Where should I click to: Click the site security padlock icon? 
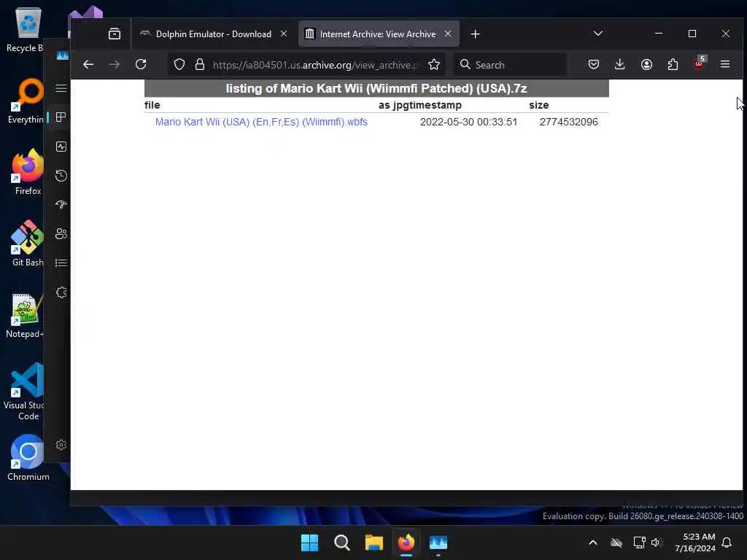pyautogui.click(x=200, y=65)
